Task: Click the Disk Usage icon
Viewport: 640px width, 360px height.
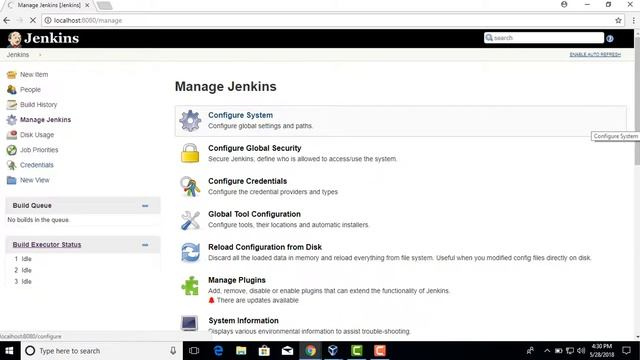Action: pos(11,135)
